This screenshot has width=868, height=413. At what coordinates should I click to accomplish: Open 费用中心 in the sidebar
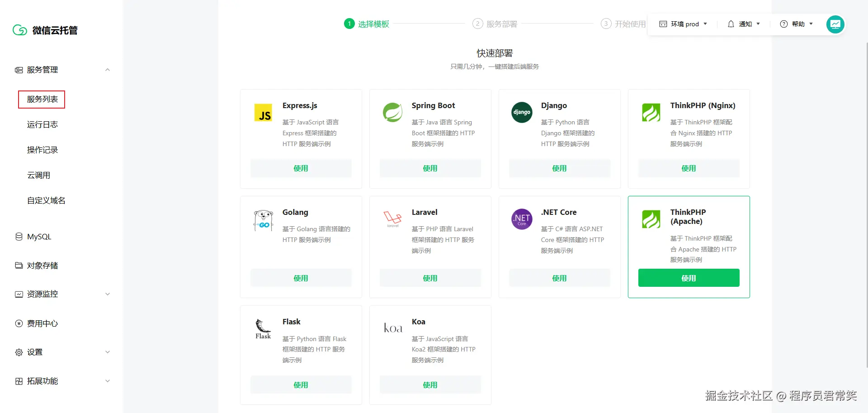(x=42, y=323)
